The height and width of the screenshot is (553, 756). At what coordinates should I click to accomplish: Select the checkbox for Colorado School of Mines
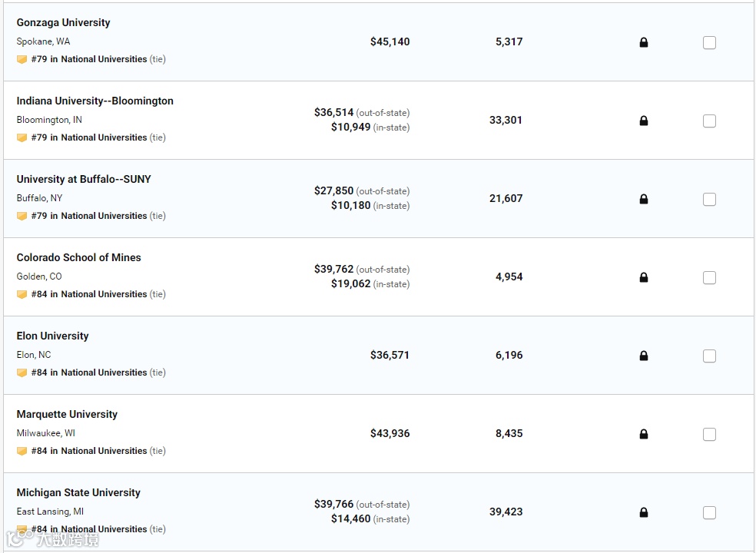pyautogui.click(x=709, y=278)
